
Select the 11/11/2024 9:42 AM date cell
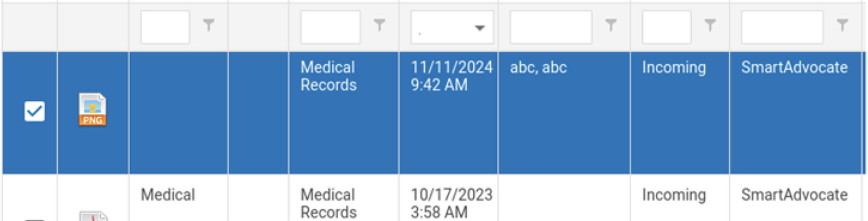(x=451, y=76)
